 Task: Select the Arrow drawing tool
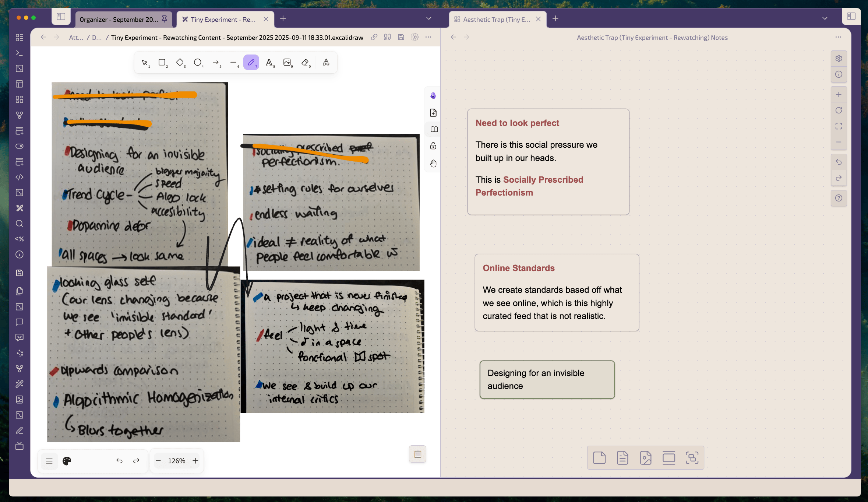(x=216, y=63)
